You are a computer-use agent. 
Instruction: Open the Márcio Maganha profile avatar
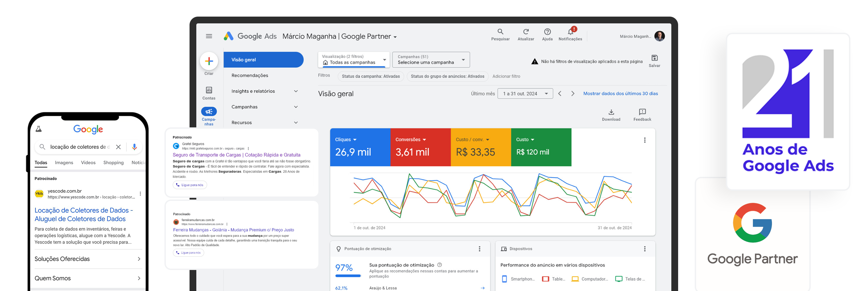click(659, 36)
